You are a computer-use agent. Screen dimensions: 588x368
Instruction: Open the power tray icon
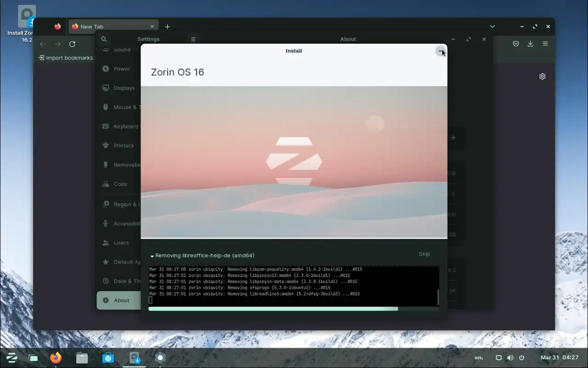(x=521, y=357)
